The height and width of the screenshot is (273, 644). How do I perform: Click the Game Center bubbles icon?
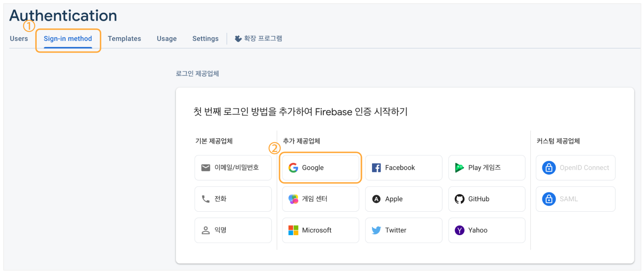(293, 199)
